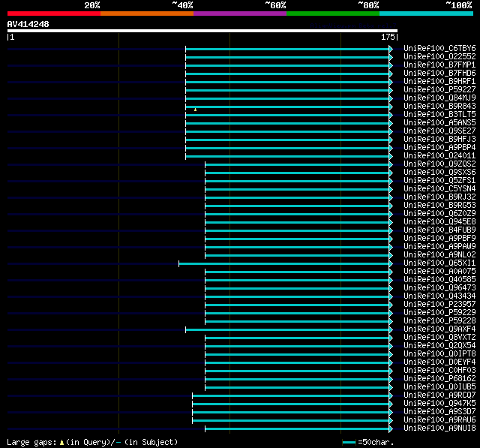
Task: Click the UniRef100_A5ANS5 label
Action: [439, 123]
